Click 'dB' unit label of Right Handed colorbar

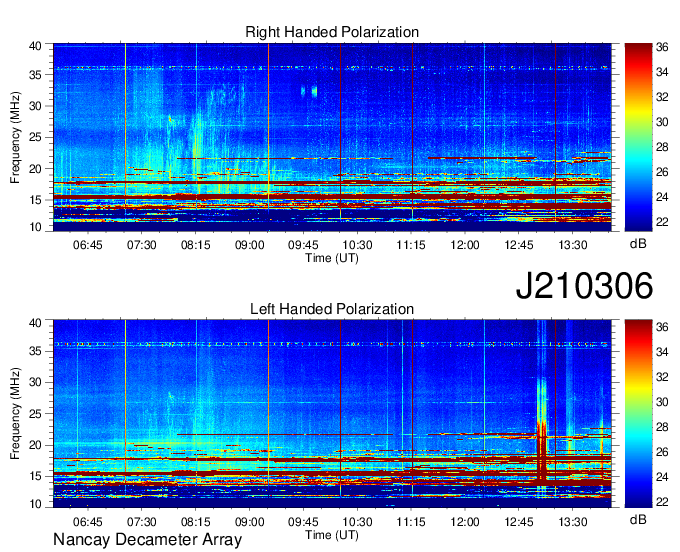[638, 244]
